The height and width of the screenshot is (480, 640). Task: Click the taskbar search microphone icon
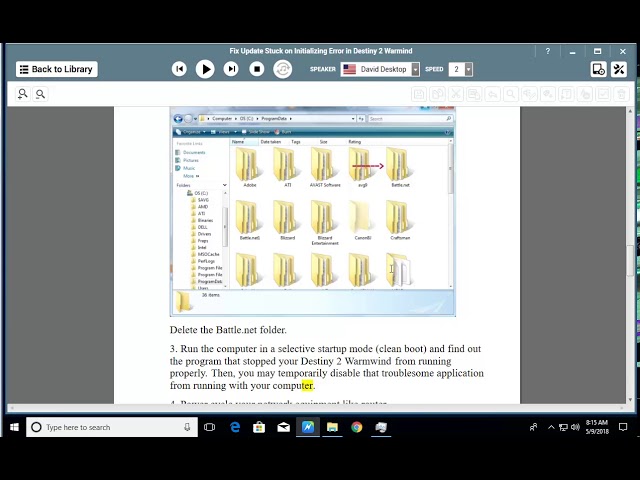(x=187, y=427)
